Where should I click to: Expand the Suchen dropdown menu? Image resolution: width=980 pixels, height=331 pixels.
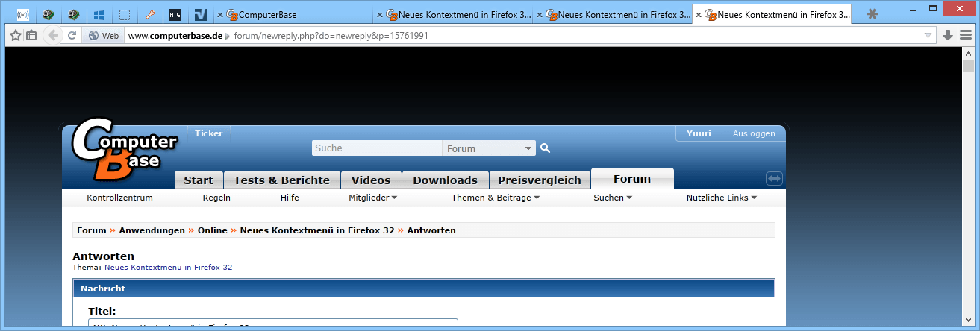613,198
